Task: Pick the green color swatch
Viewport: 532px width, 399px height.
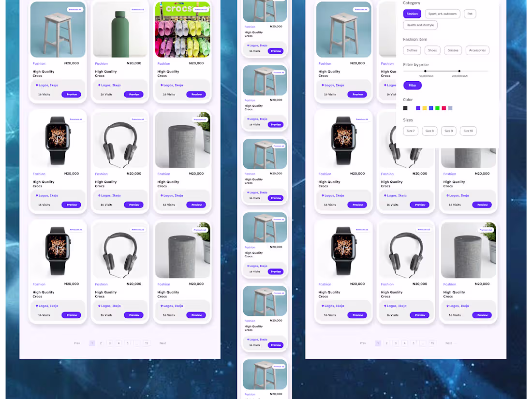Action: pos(437,108)
